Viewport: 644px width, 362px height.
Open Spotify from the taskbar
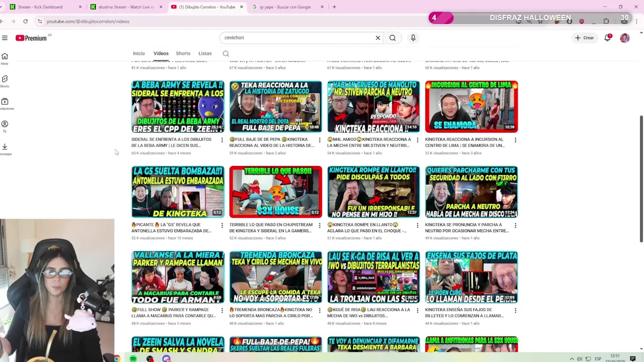[133, 358]
